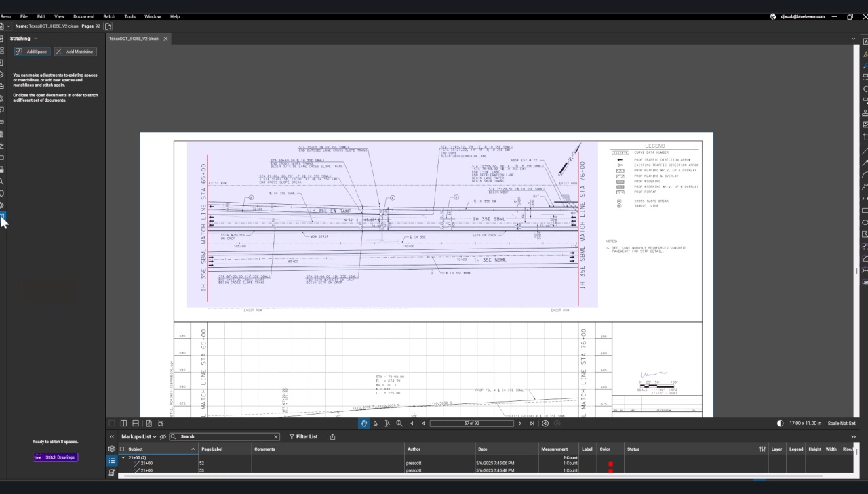Tick the checkbox beside Subject header
The width and height of the screenshot is (868, 494).
[122, 449]
